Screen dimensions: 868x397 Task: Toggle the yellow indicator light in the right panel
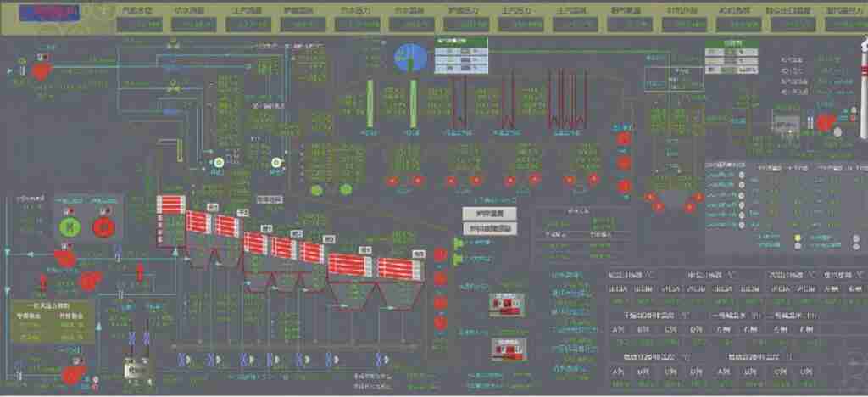coord(798,238)
